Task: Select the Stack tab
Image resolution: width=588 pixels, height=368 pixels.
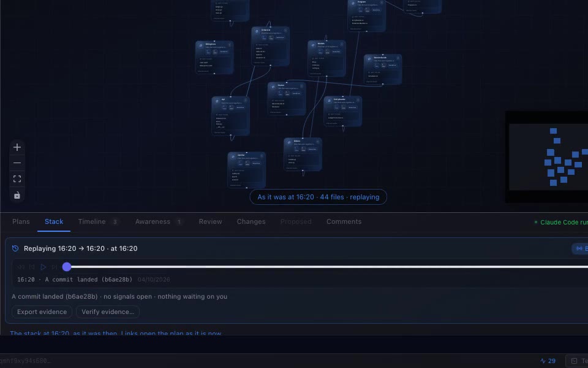Action: (54, 221)
